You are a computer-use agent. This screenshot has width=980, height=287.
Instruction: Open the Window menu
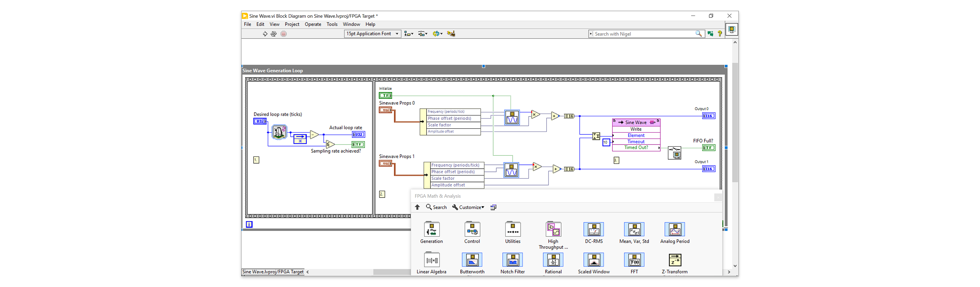pos(351,24)
